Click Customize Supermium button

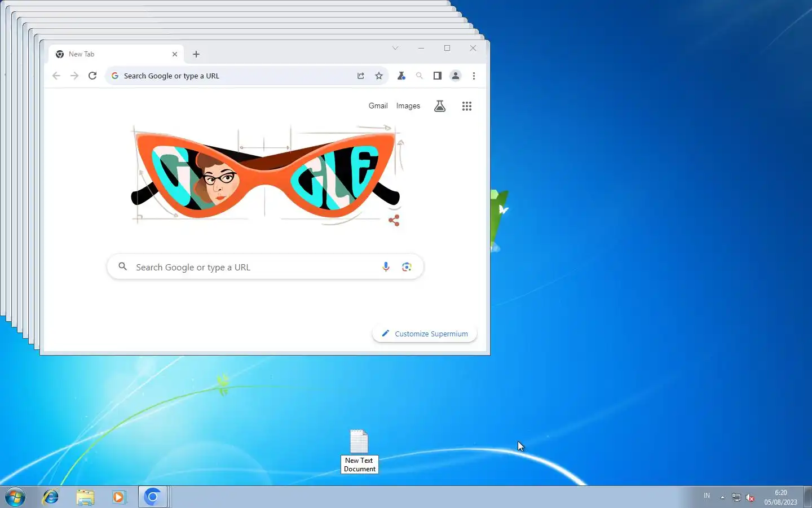(425, 334)
